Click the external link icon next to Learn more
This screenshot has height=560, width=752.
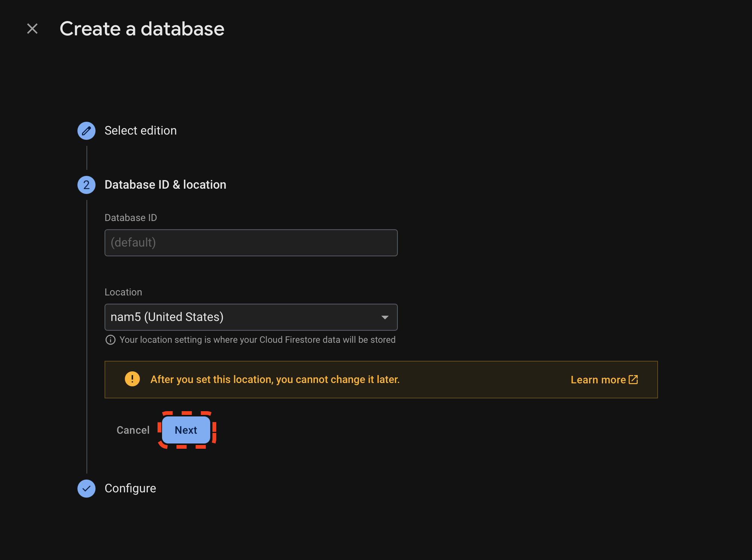(634, 380)
